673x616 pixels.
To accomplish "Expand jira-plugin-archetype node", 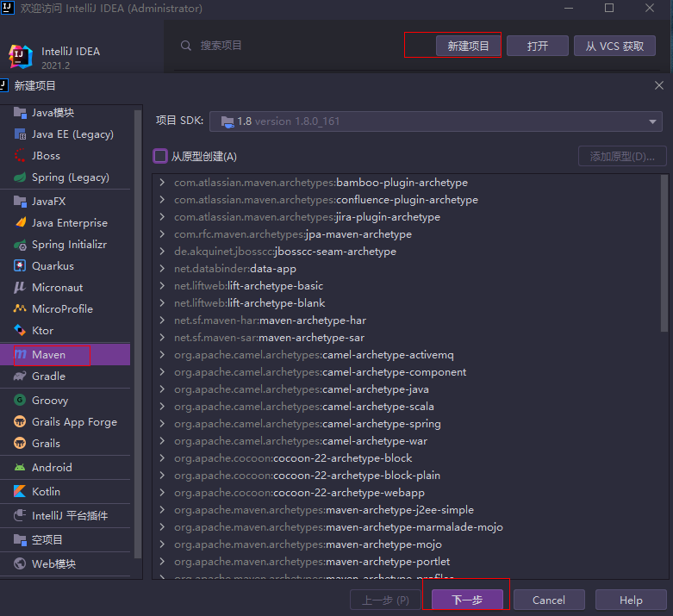I will click(162, 217).
